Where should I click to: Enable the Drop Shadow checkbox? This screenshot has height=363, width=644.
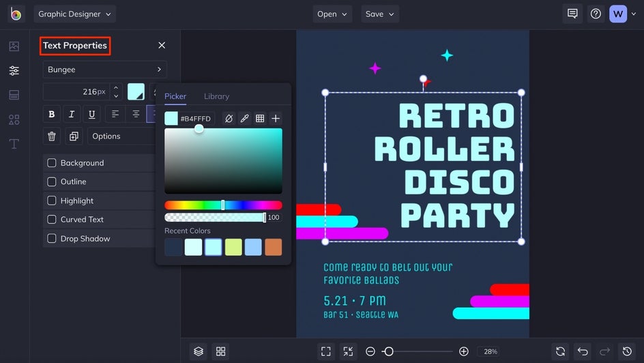point(52,239)
